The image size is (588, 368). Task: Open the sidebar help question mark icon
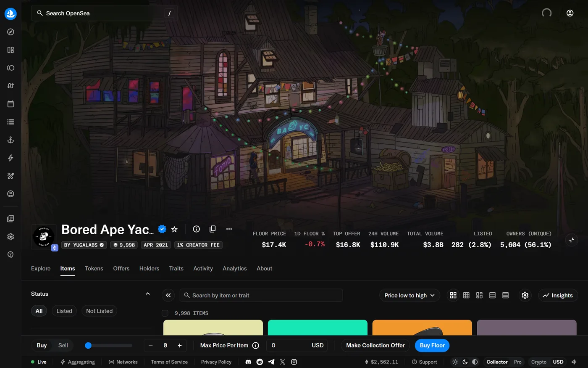[x=10, y=254]
